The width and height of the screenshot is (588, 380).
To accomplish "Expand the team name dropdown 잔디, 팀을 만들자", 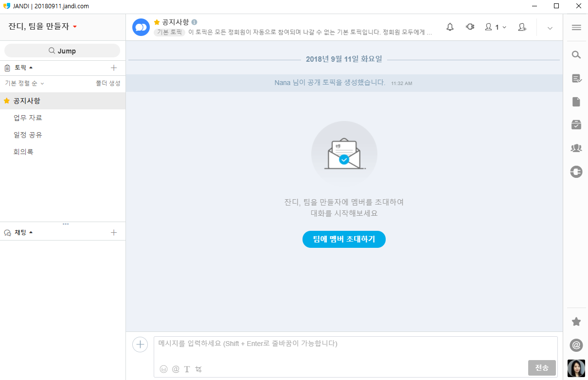I will click(43, 27).
